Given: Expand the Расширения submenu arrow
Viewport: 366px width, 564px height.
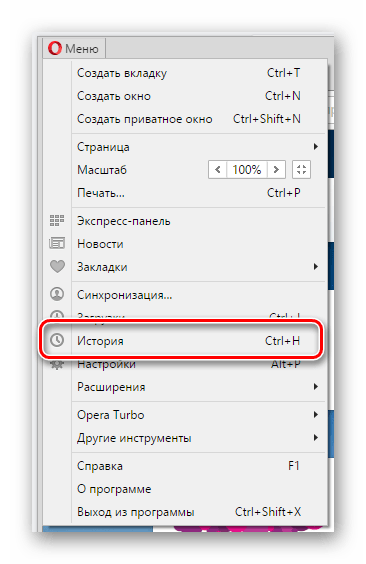Looking at the screenshot, I should 315,387.
